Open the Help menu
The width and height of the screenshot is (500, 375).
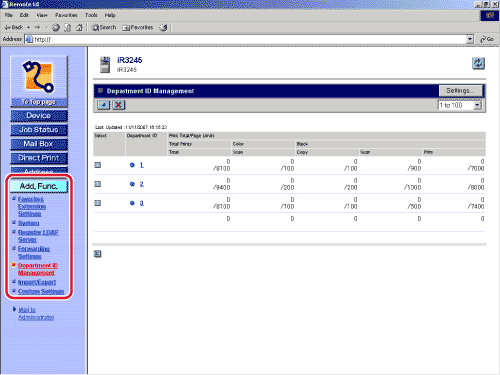tap(110, 15)
